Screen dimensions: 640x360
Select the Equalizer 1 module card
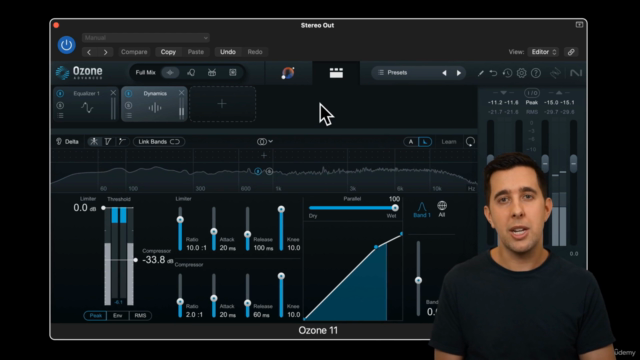(x=86, y=104)
